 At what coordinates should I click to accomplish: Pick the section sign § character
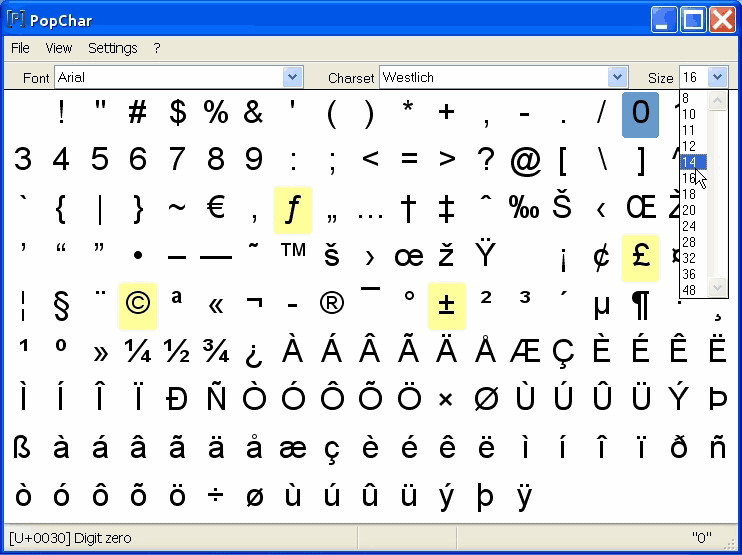click(61, 307)
